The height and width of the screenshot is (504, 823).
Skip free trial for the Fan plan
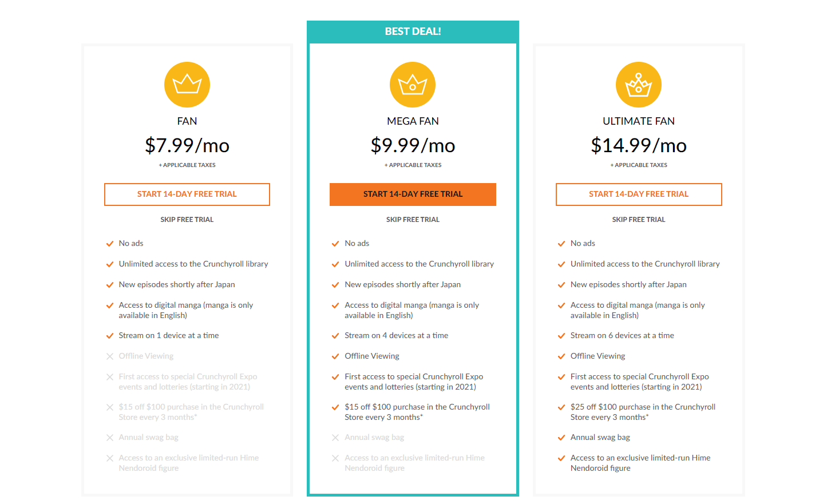(x=187, y=220)
